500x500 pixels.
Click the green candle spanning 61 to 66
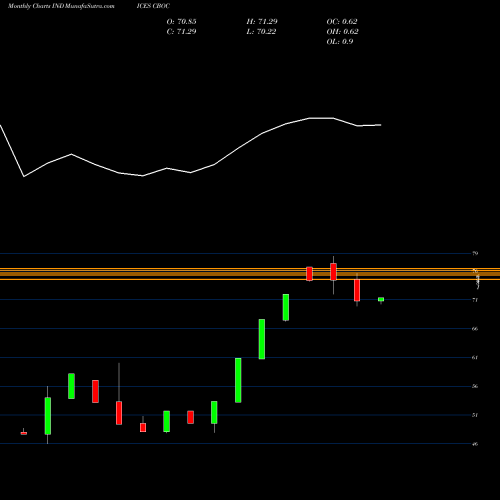click(262, 339)
